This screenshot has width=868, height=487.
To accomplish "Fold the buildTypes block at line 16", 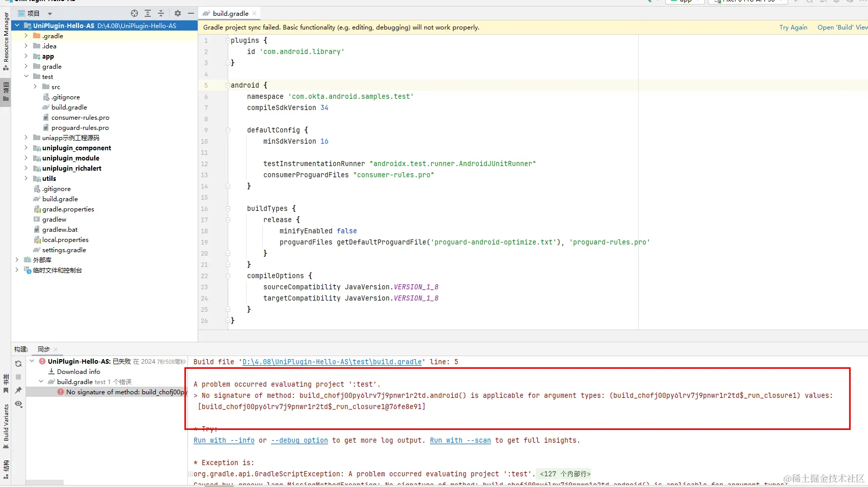I will tap(228, 208).
